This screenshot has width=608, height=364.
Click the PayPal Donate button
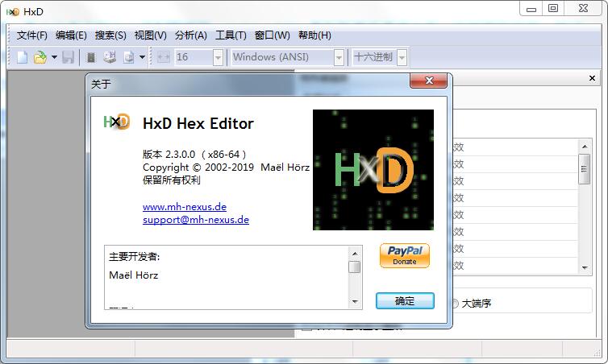pos(405,255)
